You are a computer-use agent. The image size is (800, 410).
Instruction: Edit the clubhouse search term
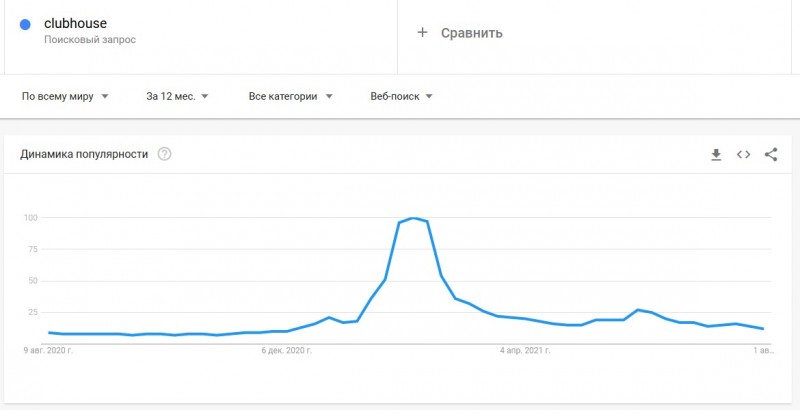pos(76,23)
